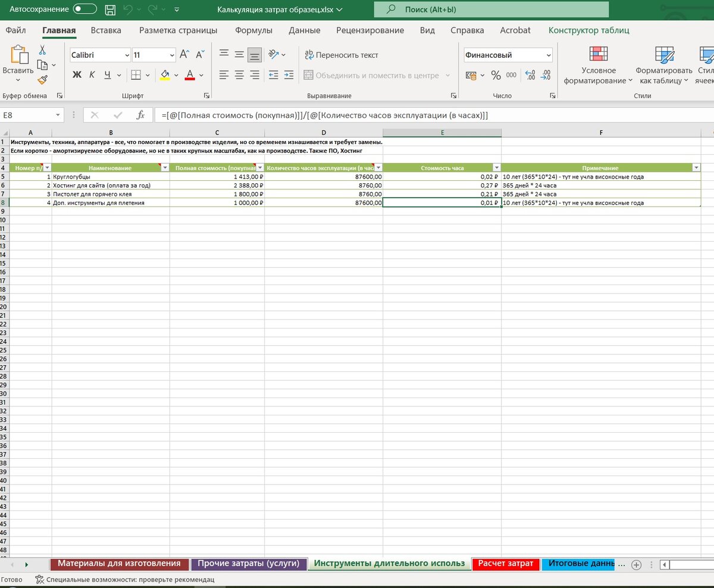Image resolution: width=714 pixels, height=588 pixels.
Task: Click accessibility check status bar message
Action: 124,580
